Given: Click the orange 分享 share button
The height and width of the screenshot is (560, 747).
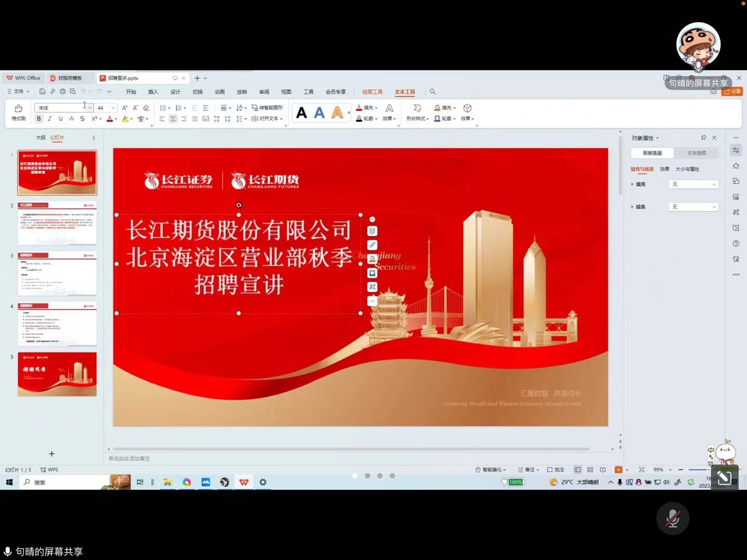Looking at the screenshot, I should pyautogui.click(x=732, y=92).
